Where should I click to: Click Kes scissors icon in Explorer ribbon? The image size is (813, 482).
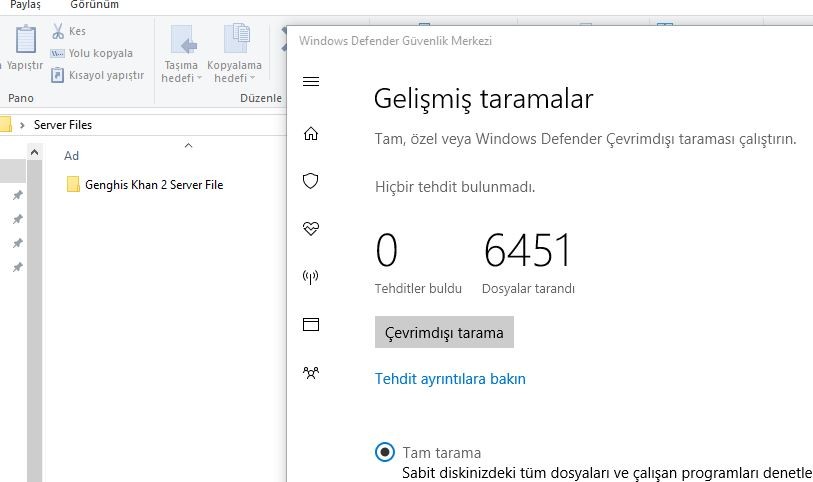(58, 31)
